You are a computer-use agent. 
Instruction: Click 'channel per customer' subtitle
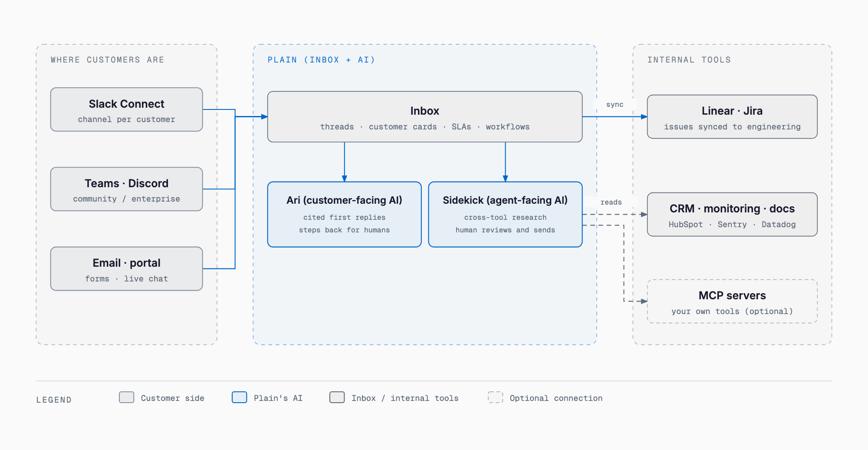(127, 119)
